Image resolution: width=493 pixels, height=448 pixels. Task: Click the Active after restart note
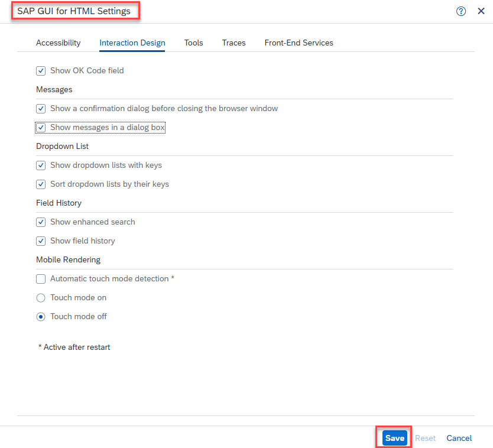(x=74, y=347)
